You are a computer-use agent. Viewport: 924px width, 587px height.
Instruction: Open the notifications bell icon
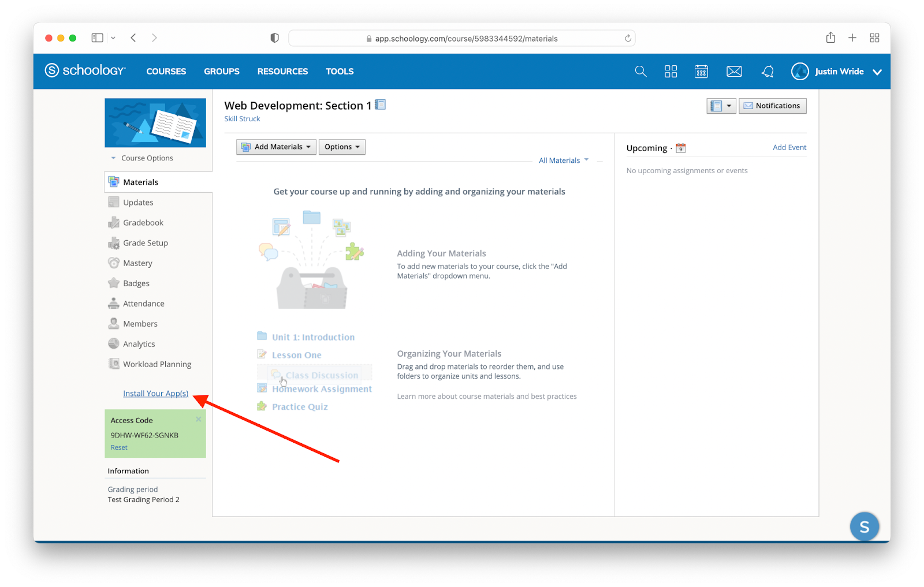767,72
